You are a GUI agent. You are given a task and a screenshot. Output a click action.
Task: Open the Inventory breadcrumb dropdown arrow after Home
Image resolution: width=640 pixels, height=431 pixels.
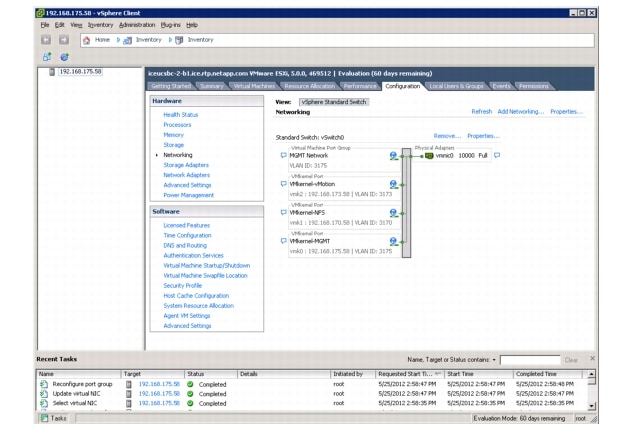click(x=118, y=40)
